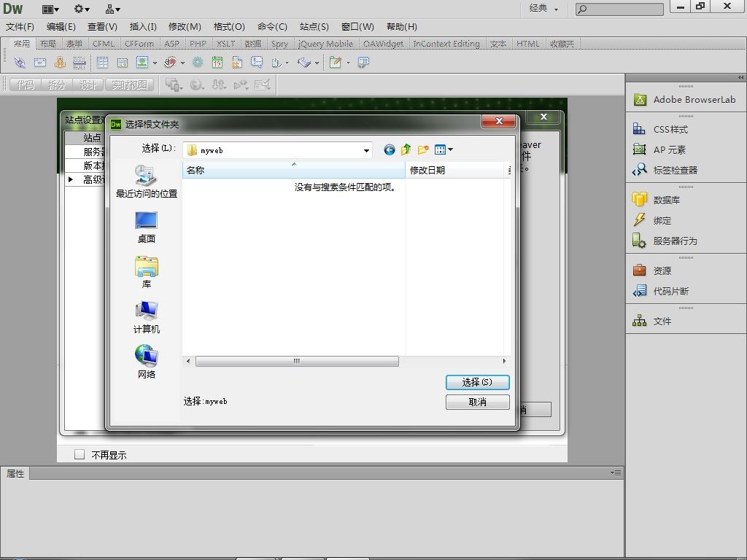Open the 插入(I) menu
This screenshot has height=560, width=747.
point(143,27)
